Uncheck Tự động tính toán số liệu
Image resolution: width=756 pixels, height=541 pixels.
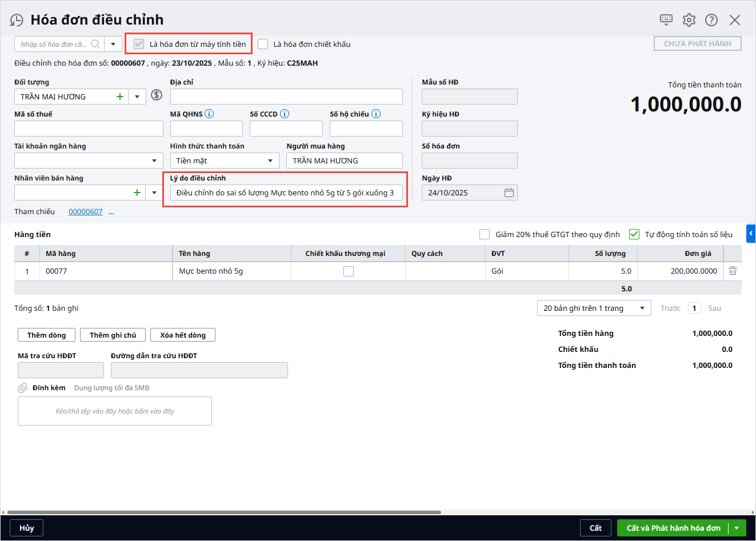click(x=634, y=234)
